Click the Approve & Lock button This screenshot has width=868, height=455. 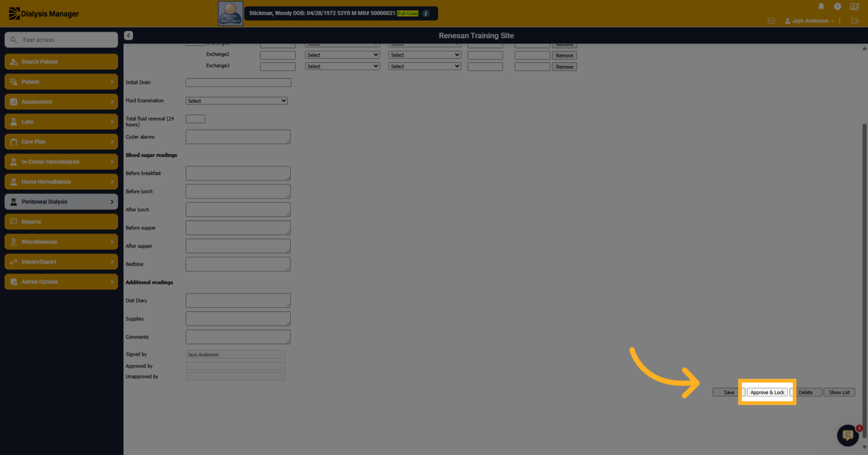point(767,392)
